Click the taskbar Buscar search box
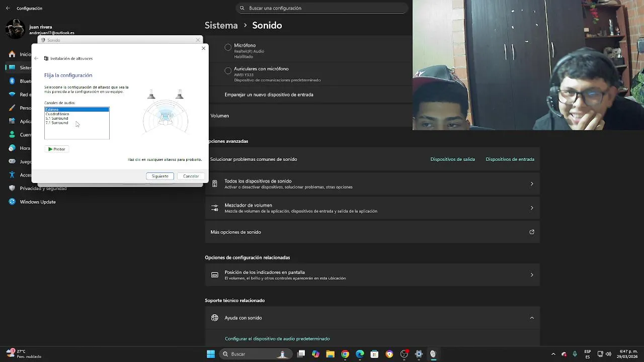 (x=255, y=354)
